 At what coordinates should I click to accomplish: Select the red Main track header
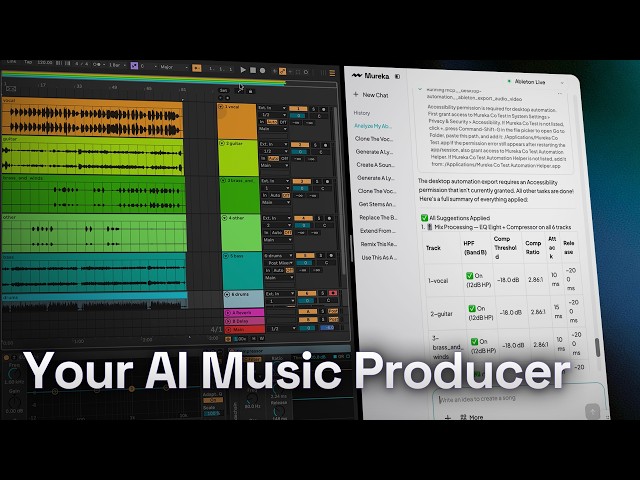coord(244,329)
